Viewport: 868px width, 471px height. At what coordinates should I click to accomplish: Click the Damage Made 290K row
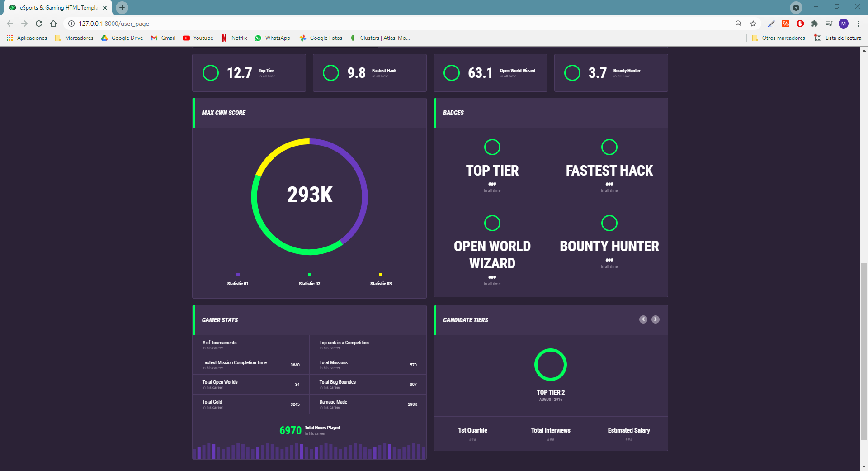pyautogui.click(x=368, y=404)
